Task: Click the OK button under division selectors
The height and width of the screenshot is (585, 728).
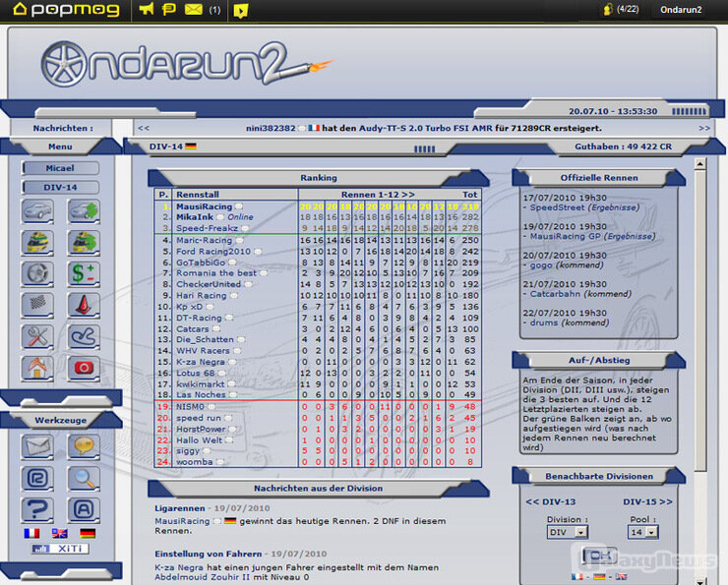Action: tap(600, 556)
